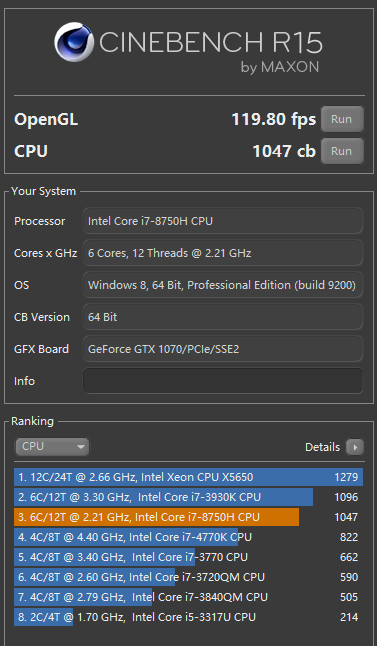Viewport: 377px width, 646px height.
Task: Select the Xeon X5650 ranking entry
Action: [x=188, y=477]
